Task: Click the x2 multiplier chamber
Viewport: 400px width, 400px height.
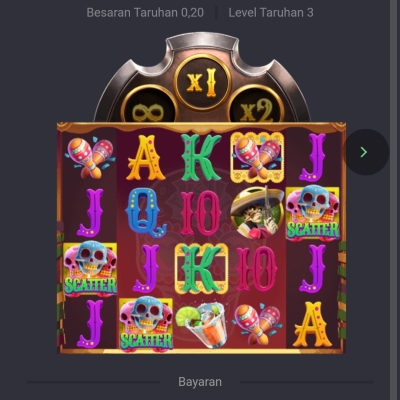Action: 257,106
